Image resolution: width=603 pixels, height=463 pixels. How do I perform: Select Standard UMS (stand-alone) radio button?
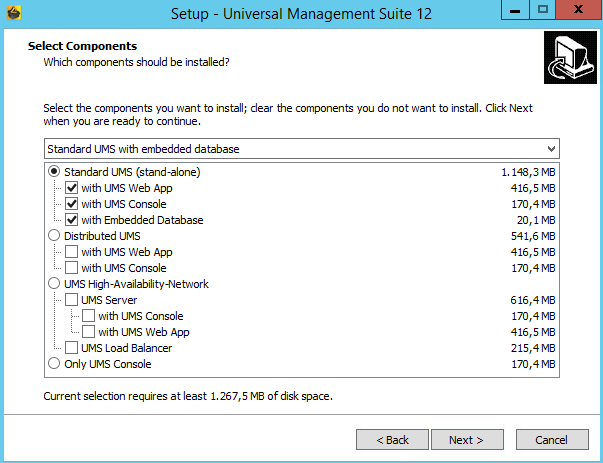[54, 172]
